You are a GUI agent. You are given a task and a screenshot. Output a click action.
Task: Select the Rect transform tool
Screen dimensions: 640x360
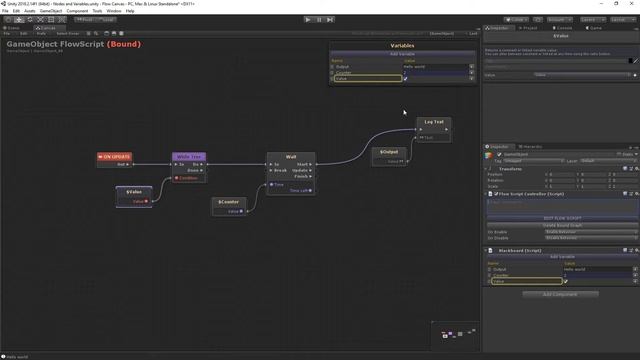point(51,20)
